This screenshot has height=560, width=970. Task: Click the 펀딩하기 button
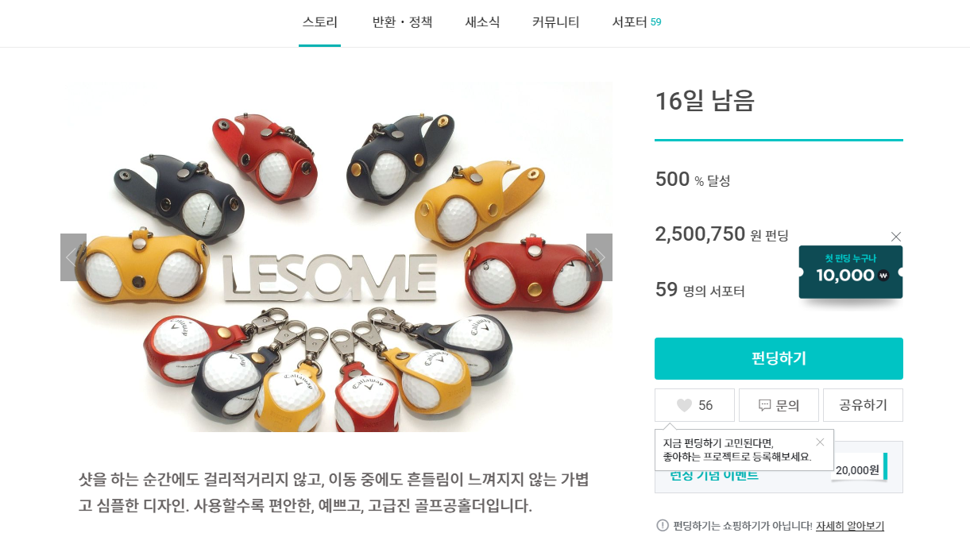pyautogui.click(x=779, y=358)
